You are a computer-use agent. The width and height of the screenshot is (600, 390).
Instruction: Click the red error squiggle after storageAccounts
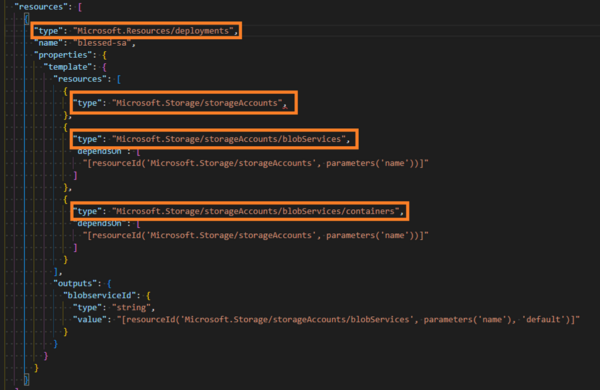click(x=285, y=107)
